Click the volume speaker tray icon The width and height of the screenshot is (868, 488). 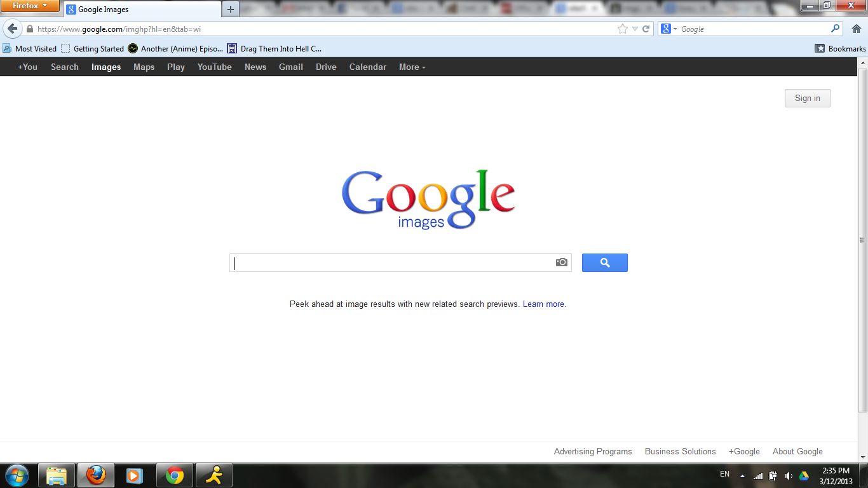[x=789, y=476]
